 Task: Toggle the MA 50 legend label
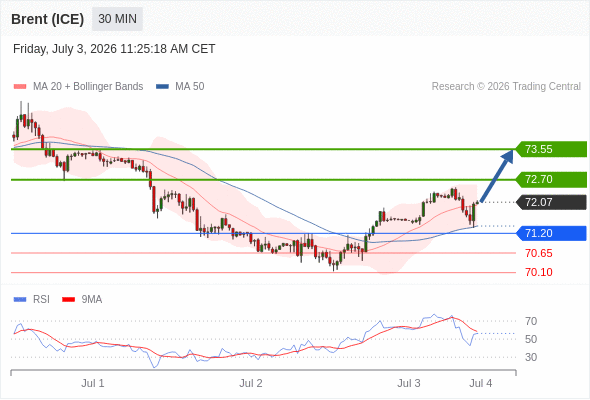click(190, 87)
